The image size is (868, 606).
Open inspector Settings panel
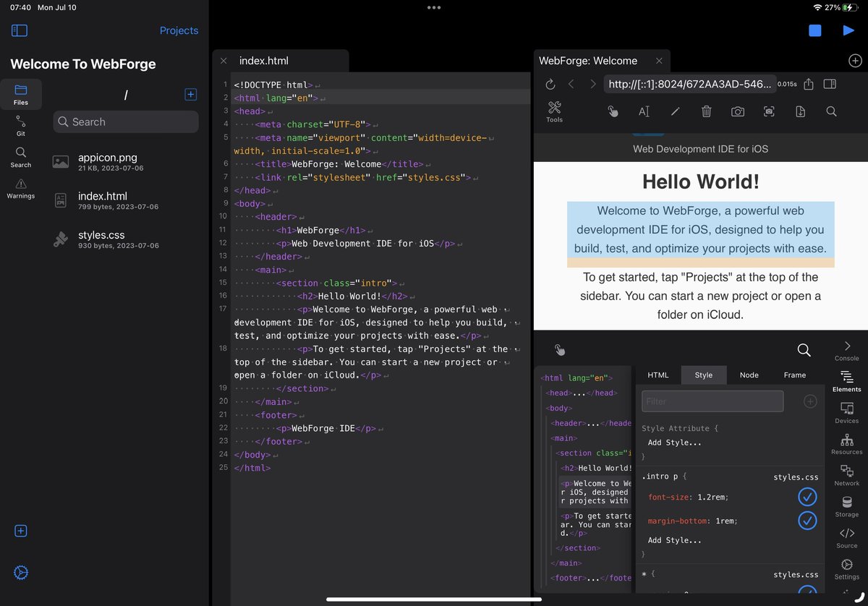click(x=847, y=568)
